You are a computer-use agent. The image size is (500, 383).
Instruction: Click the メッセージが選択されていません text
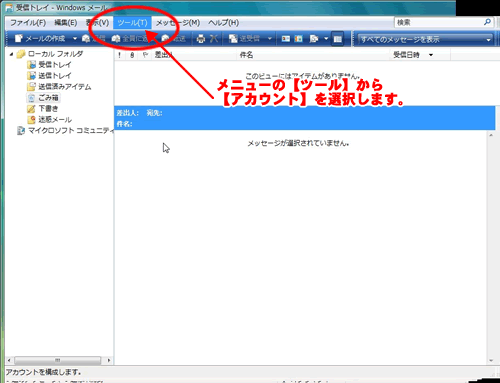298,143
